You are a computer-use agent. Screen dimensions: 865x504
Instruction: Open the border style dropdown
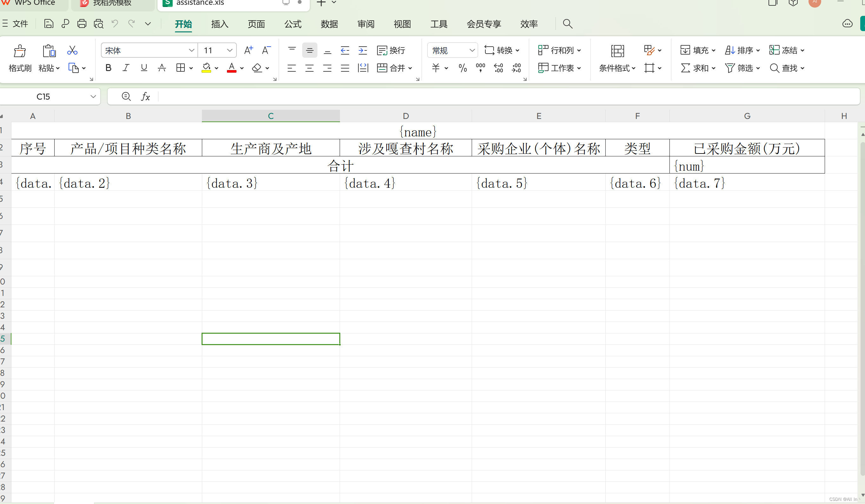tap(190, 68)
